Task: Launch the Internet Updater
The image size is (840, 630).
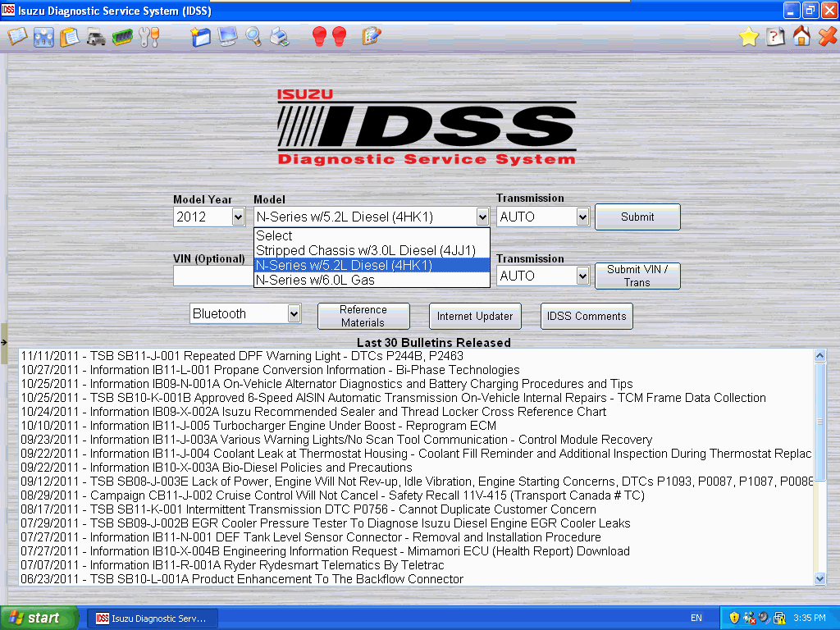Action: click(x=475, y=316)
